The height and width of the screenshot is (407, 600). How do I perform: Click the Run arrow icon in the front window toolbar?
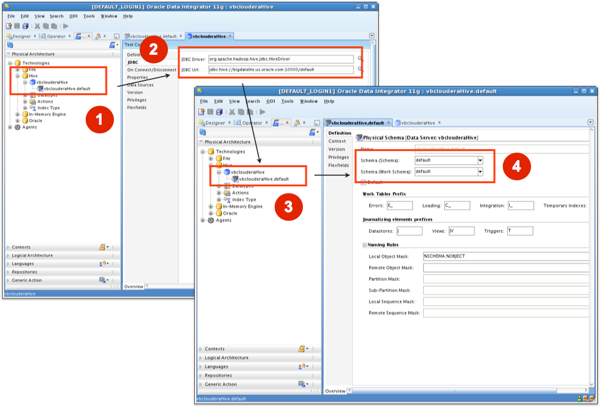pos(262,112)
